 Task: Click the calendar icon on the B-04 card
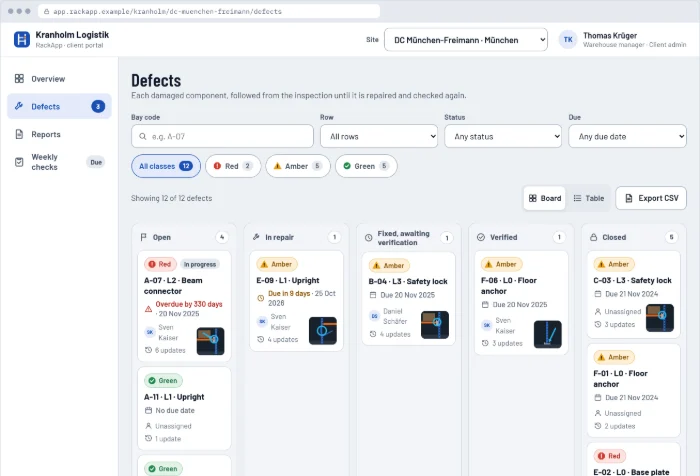point(373,295)
